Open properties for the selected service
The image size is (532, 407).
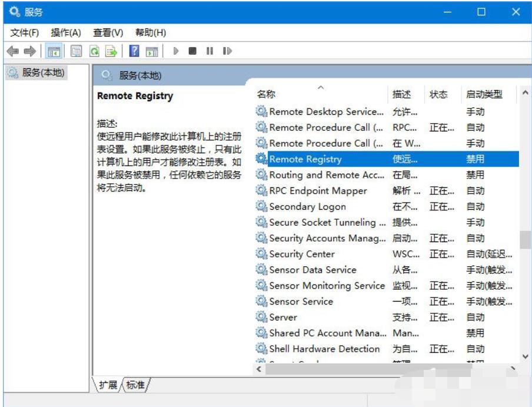click(75, 51)
